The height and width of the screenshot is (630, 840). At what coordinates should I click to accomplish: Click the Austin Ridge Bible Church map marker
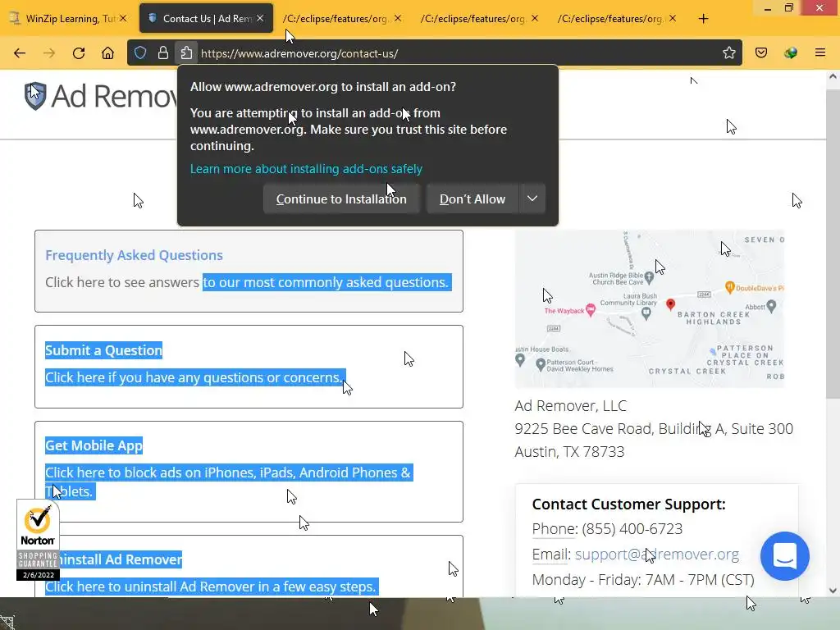click(650, 277)
